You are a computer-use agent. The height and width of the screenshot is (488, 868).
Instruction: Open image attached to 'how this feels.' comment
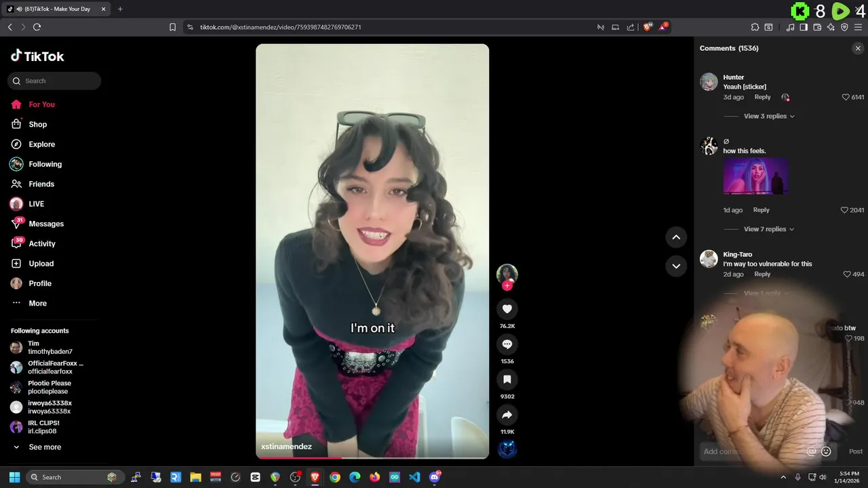click(x=755, y=177)
